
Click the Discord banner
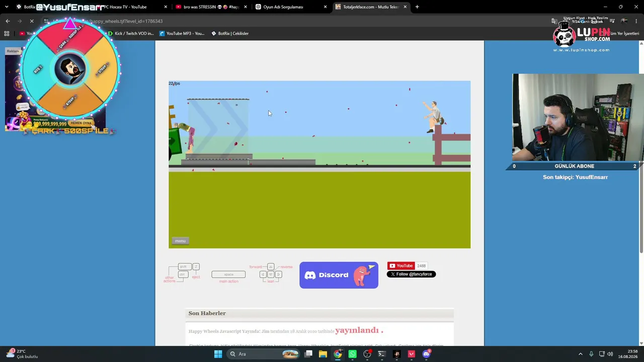[x=339, y=275]
